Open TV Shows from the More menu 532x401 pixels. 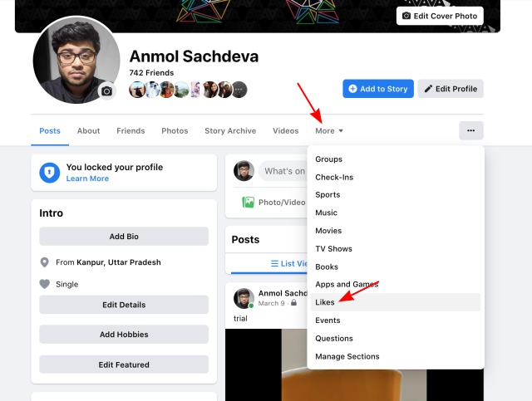pos(396,249)
